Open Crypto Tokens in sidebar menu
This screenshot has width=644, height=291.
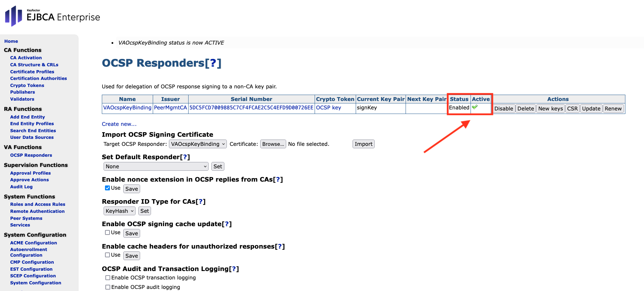pos(27,86)
